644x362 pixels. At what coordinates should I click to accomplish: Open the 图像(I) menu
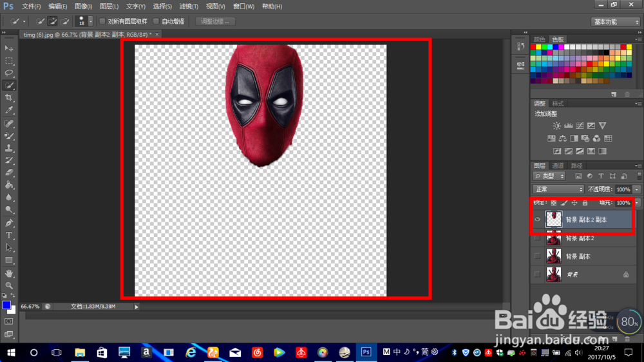coord(83,6)
